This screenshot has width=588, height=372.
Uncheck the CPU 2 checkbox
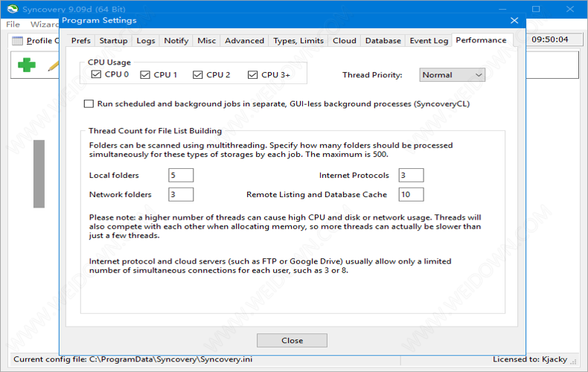click(x=198, y=74)
